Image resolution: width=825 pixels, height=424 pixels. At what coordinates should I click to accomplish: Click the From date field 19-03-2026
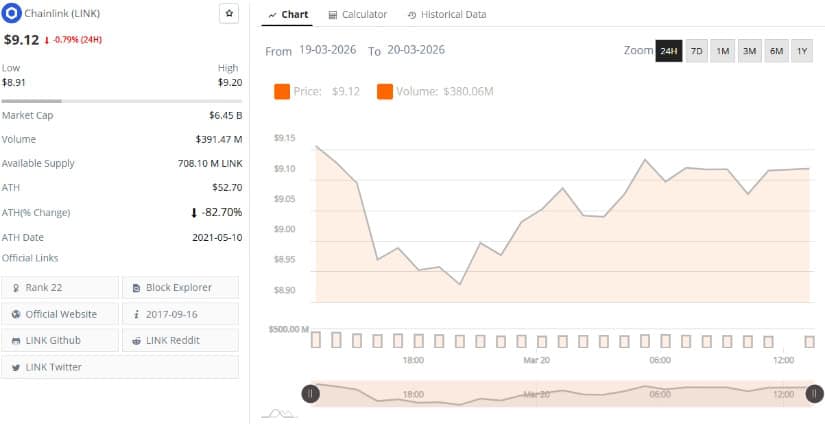[329, 50]
